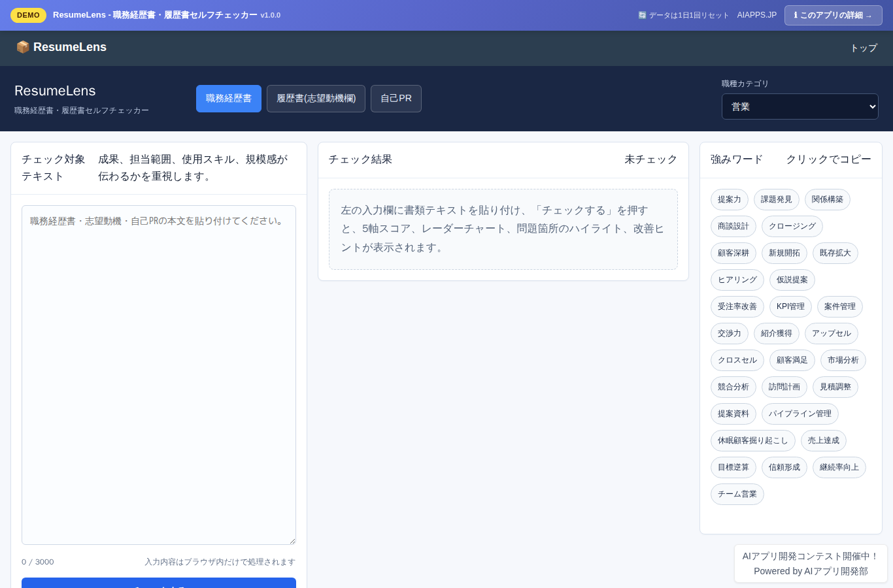
Task: Click the blue check button below textarea
Action: click(x=159, y=583)
